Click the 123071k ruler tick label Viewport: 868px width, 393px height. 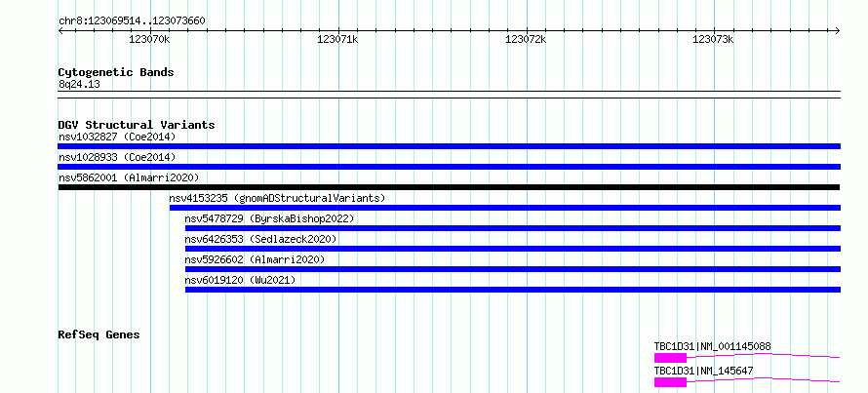click(337, 39)
